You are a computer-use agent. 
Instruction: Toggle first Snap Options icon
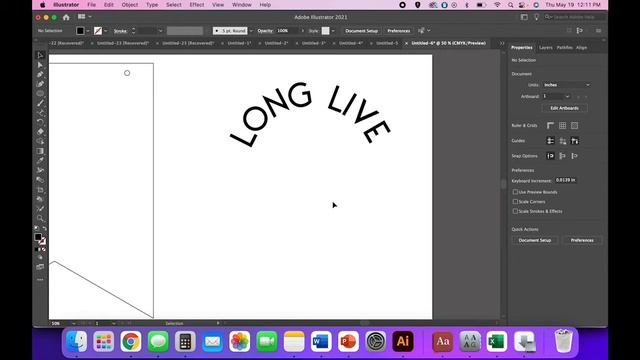pos(550,156)
